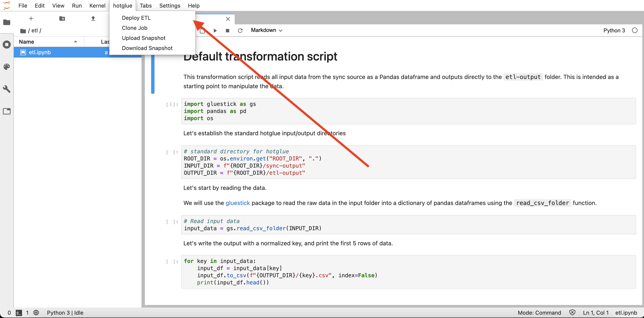Create a new folder in file browser
Viewport: 644px width, 318px height.
click(62, 18)
